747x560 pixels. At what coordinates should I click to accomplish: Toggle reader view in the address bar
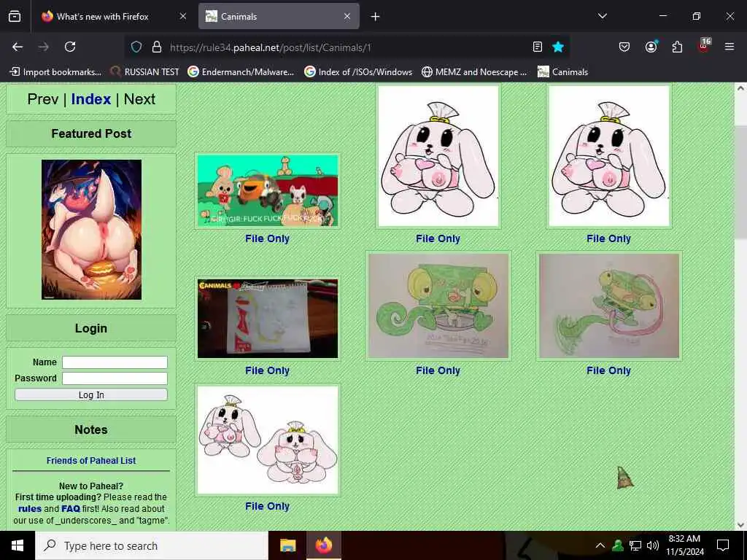[x=538, y=47]
